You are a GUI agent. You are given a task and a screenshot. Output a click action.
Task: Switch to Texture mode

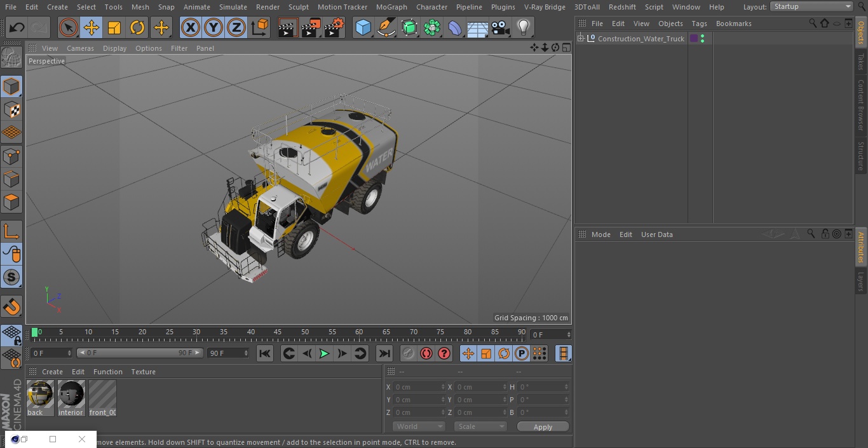point(11,110)
